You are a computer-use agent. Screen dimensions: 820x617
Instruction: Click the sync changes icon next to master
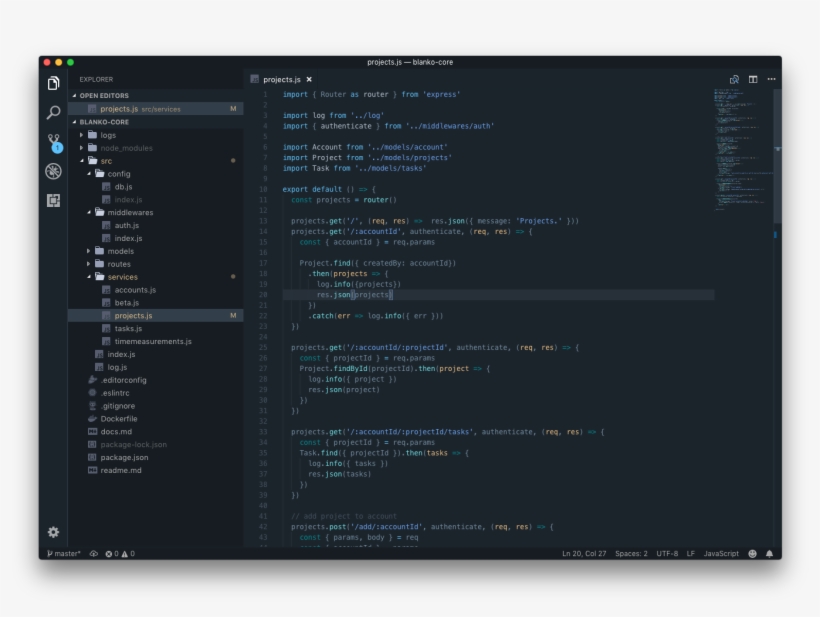tap(93, 551)
